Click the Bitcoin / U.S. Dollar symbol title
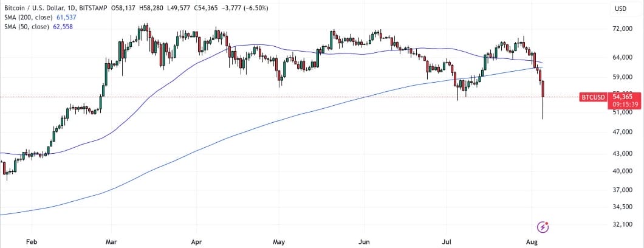 [37, 8]
